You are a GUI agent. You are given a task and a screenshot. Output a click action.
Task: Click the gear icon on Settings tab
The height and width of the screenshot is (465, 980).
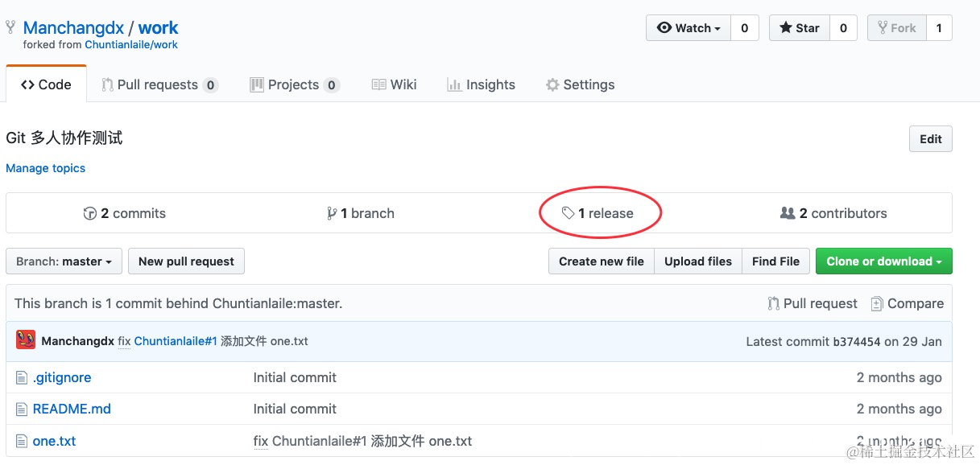(x=552, y=84)
